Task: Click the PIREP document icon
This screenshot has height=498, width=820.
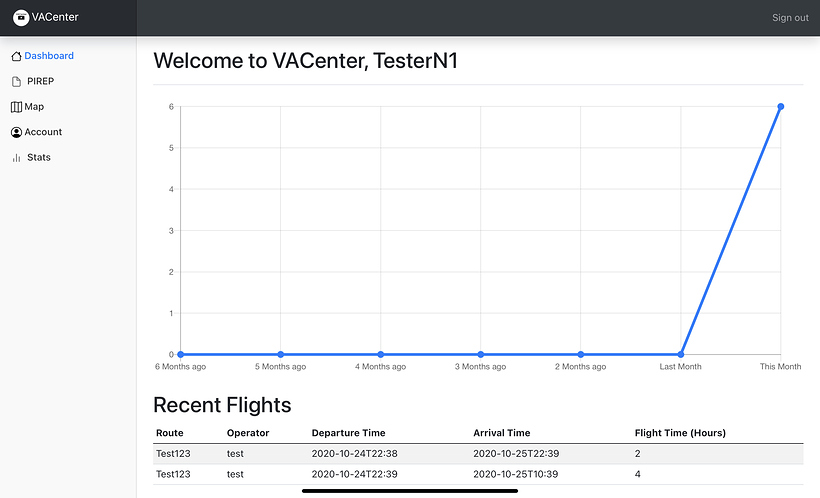Action: click(x=16, y=81)
